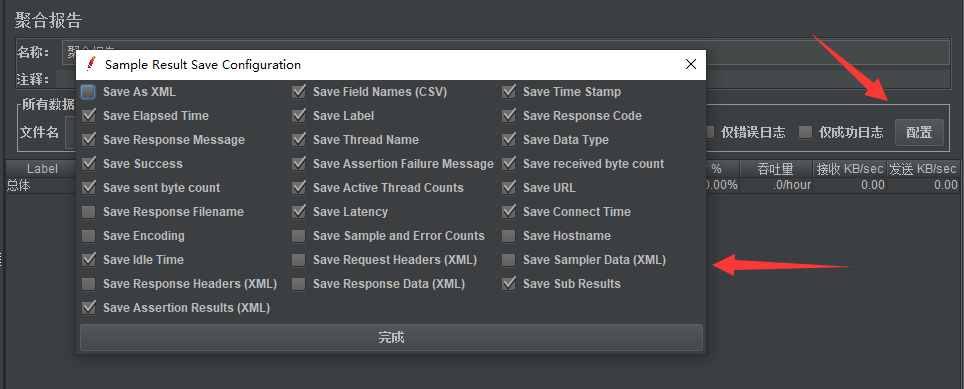
Task: Check Save Request Headers (XML)
Action: tap(299, 260)
